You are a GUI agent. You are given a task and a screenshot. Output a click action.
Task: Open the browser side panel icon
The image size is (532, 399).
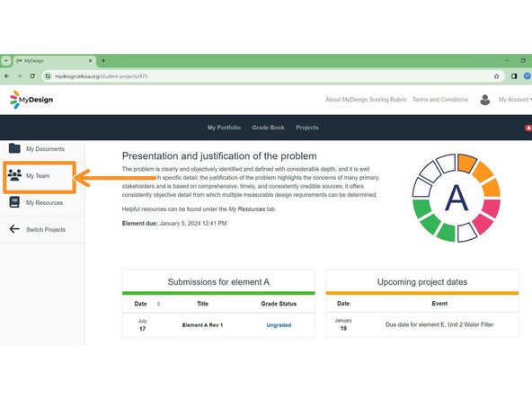coord(514,76)
